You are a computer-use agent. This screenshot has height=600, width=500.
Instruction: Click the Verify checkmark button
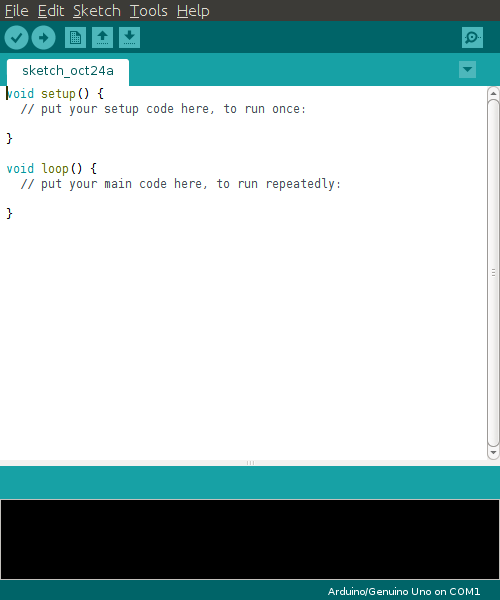point(16,38)
